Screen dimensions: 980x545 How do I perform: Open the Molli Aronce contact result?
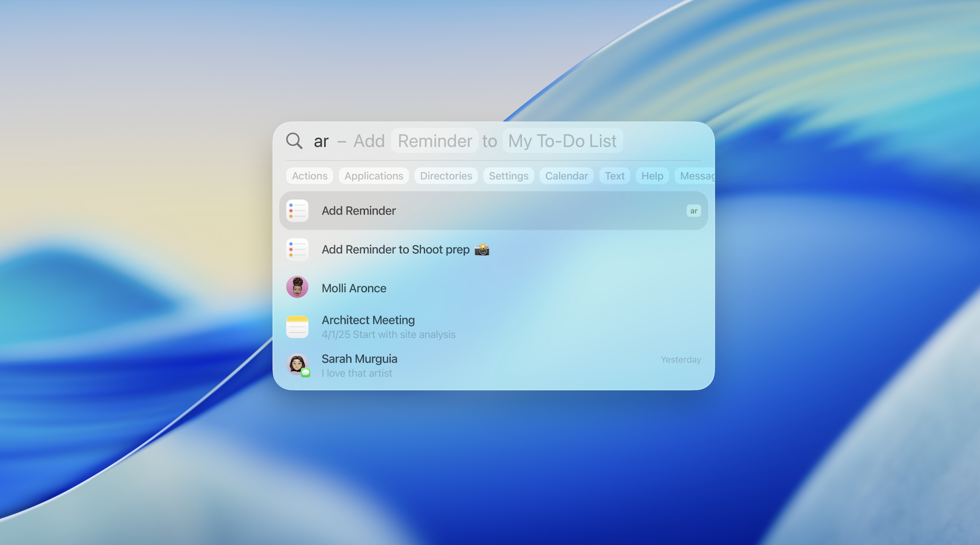[493, 288]
